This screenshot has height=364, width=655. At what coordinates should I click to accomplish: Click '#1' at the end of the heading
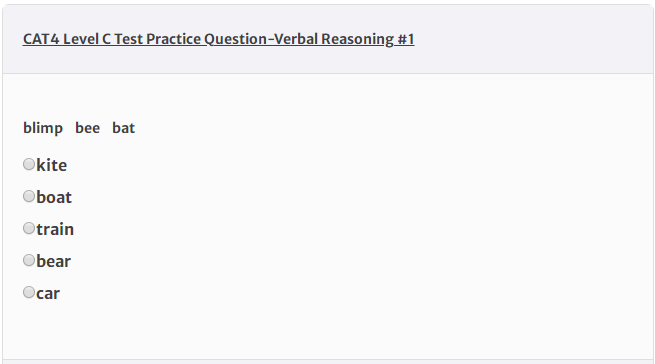pos(406,39)
